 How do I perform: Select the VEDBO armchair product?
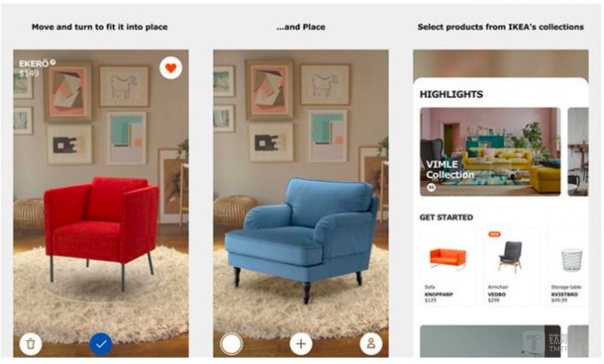[511, 268]
